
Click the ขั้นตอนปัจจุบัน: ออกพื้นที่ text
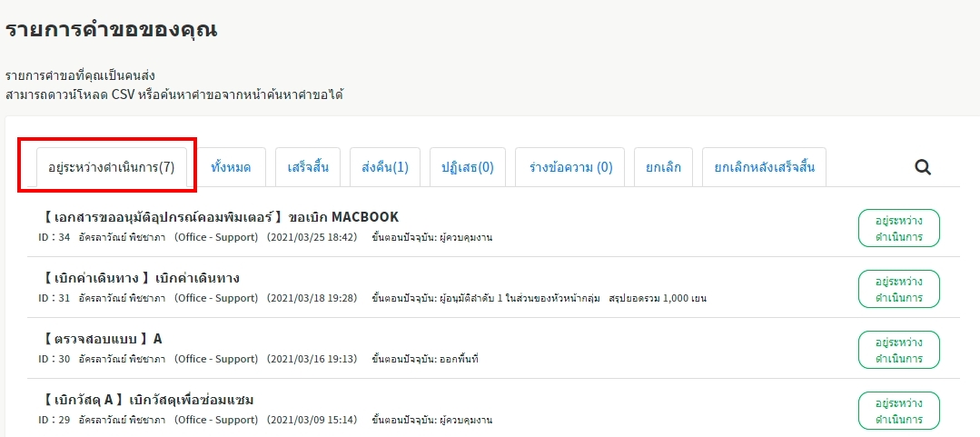tap(425, 360)
